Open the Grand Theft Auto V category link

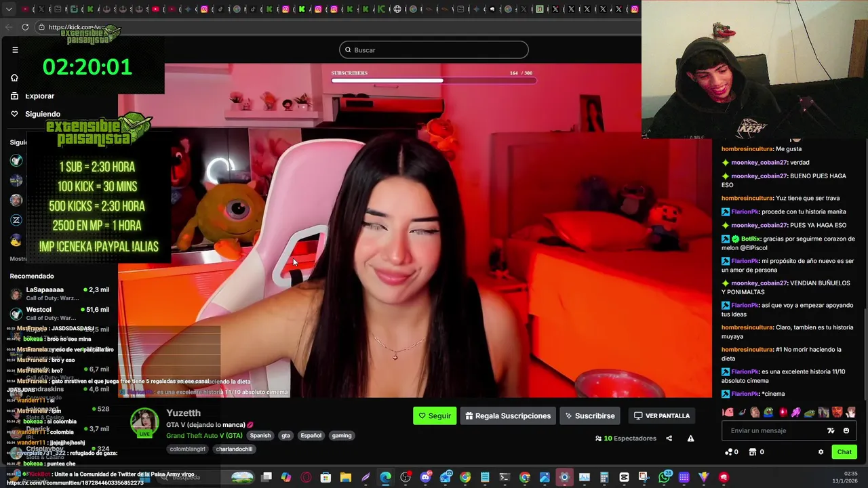pos(204,435)
